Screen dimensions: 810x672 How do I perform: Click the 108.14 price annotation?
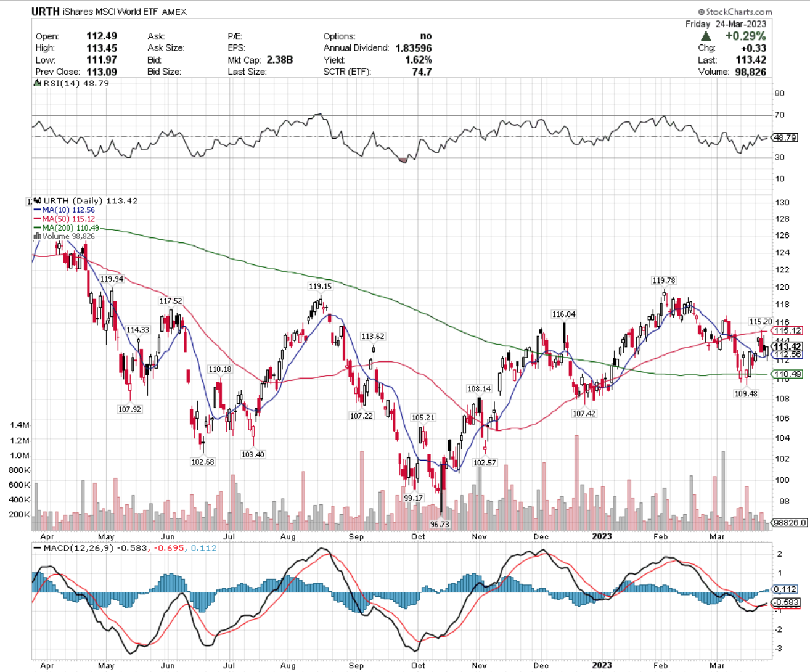point(479,388)
